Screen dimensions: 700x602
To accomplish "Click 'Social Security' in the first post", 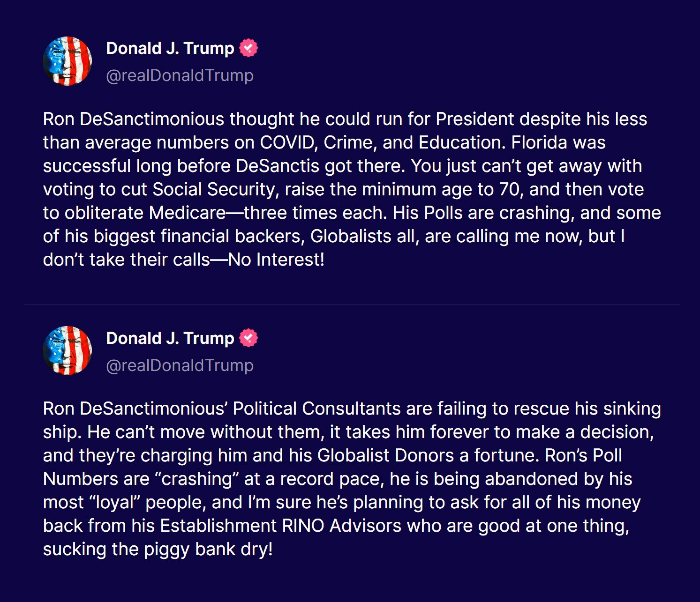I will pyautogui.click(x=215, y=189).
